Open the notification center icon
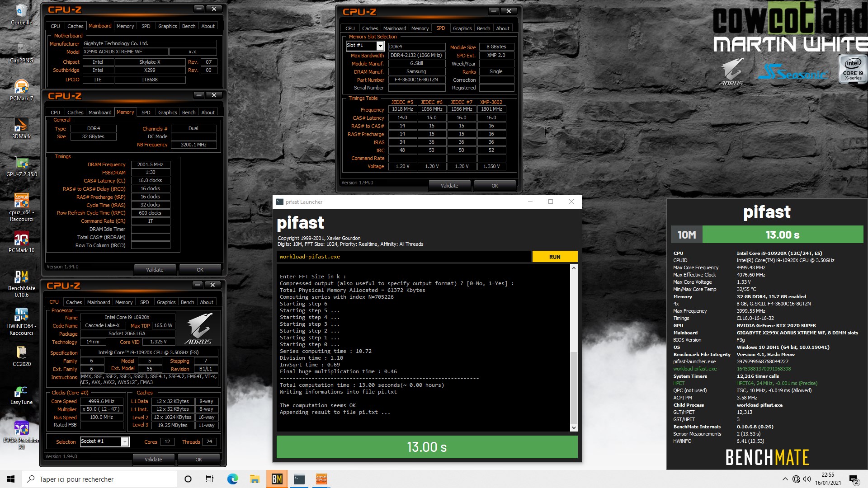The height and width of the screenshot is (488, 868). (x=854, y=479)
